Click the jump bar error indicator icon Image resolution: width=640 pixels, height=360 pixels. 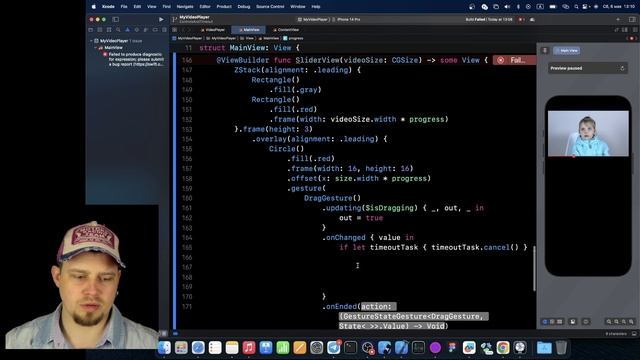(x=631, y=38)
